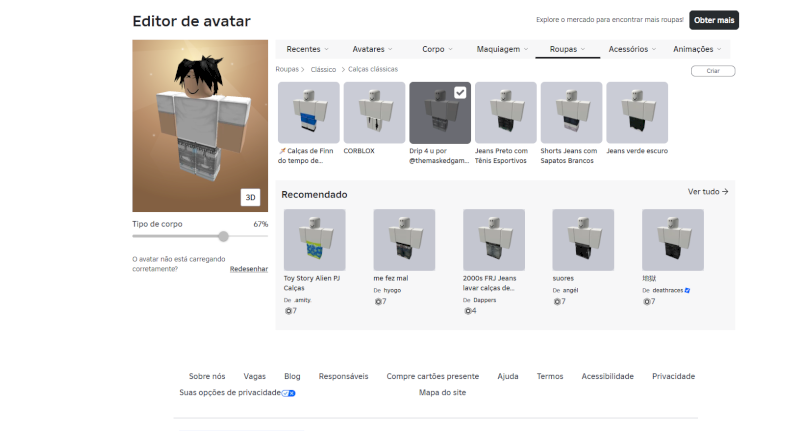Click the Obter mais button

[x=714, y=20]
